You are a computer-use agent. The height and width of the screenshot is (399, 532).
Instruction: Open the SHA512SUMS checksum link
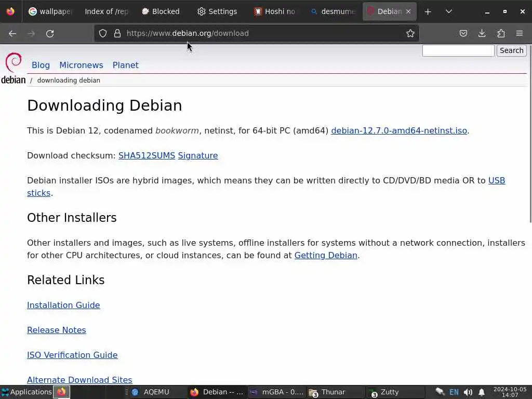[x=147, y=155]
